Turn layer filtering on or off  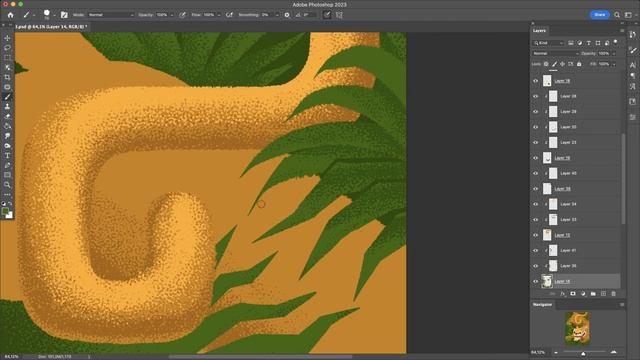[616, 42]
